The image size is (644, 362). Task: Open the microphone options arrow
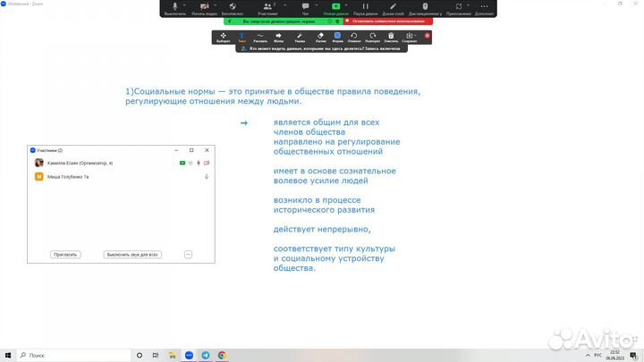pyautogui.click(x=184, y=5)
